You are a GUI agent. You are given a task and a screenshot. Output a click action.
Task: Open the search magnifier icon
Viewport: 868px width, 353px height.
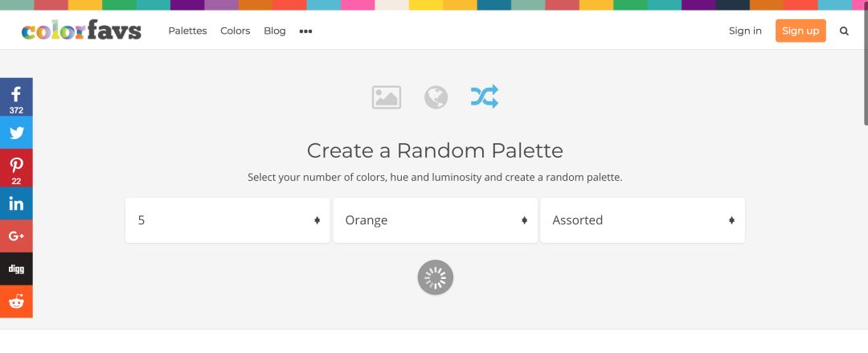click(x=844, y=31)
